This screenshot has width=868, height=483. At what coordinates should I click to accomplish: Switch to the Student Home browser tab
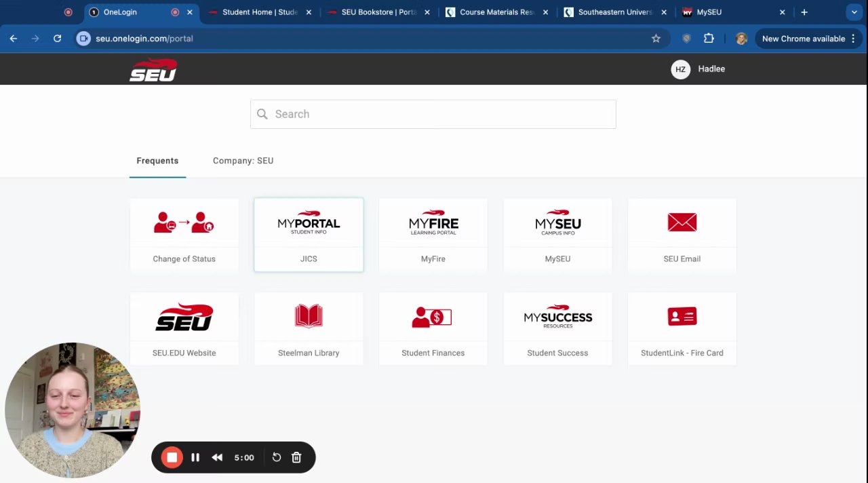click(x=260, y=12)
